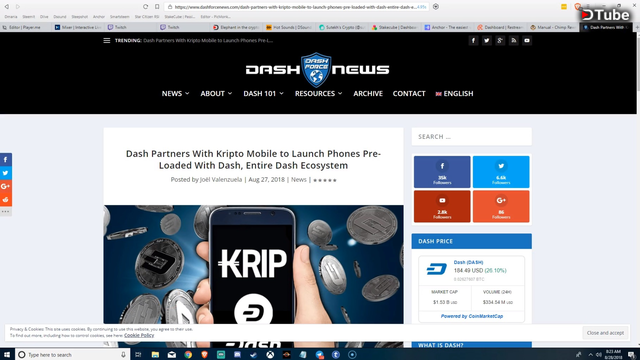Click the taskbar clock showing 8:23 AM
640x360 pixels.
click(613, 354)
